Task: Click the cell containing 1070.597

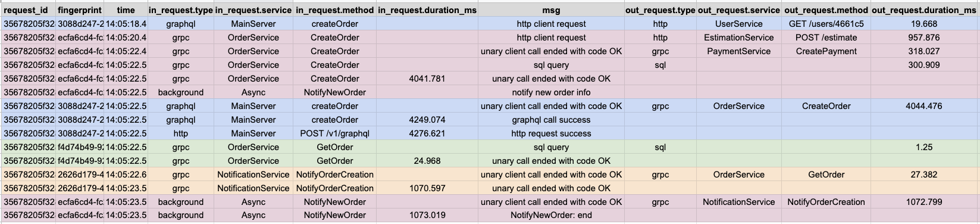Action: click(x=427, y=188)
